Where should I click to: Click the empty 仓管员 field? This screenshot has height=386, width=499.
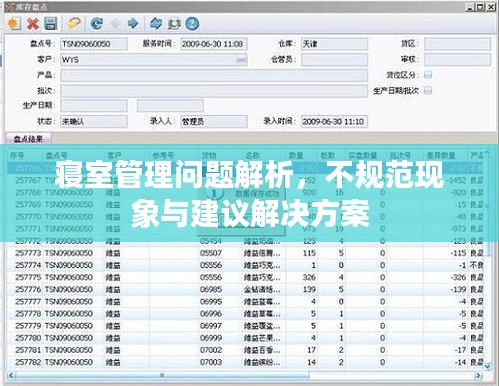point(334,60)
